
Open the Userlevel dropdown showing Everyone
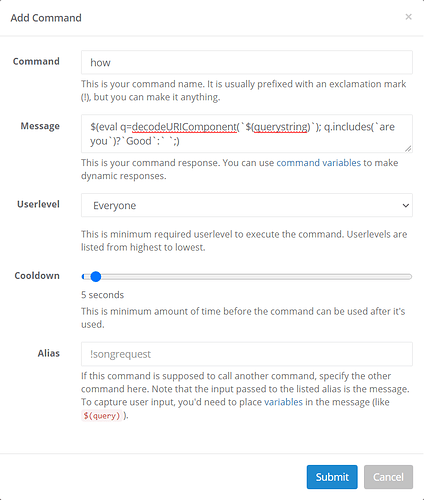[x=247, y=205]
